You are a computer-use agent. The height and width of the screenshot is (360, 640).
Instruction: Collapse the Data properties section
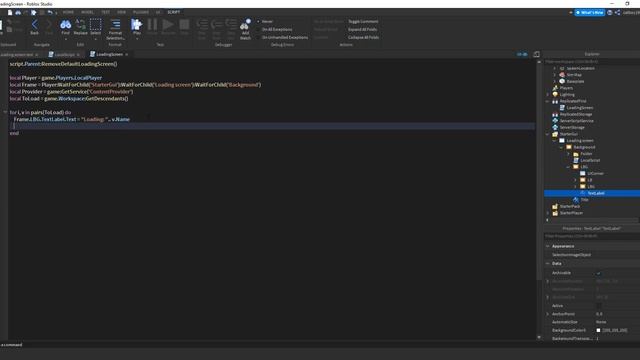[548, 264]
